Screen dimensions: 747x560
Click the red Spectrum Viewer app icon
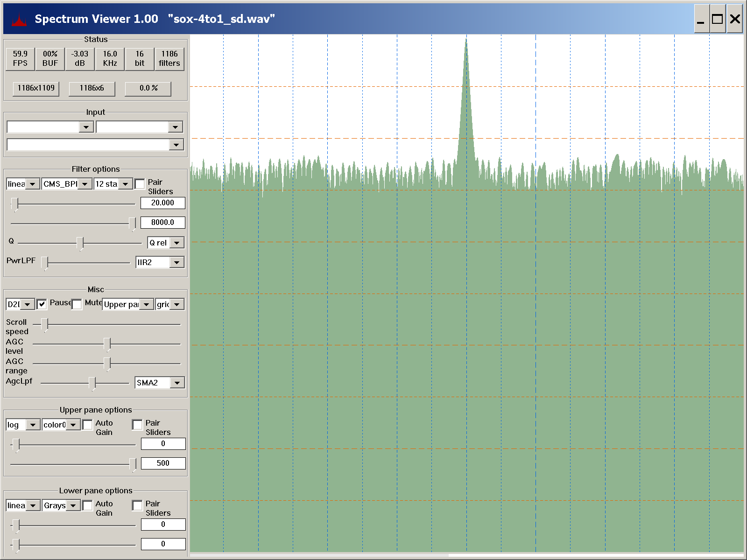click(19, 20)
